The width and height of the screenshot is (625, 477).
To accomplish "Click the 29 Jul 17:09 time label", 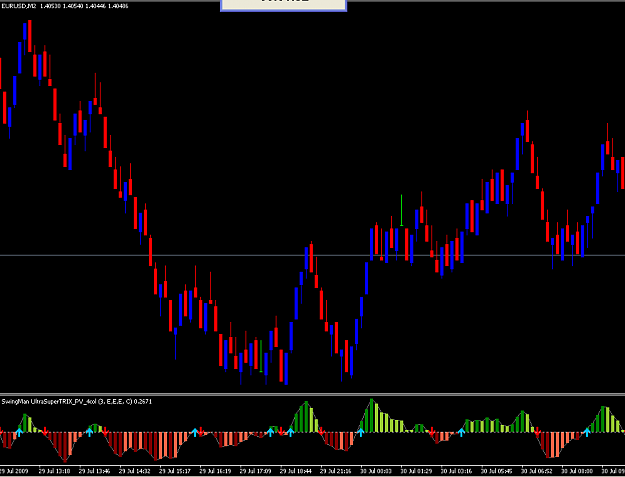I will [x=256, y=471].
